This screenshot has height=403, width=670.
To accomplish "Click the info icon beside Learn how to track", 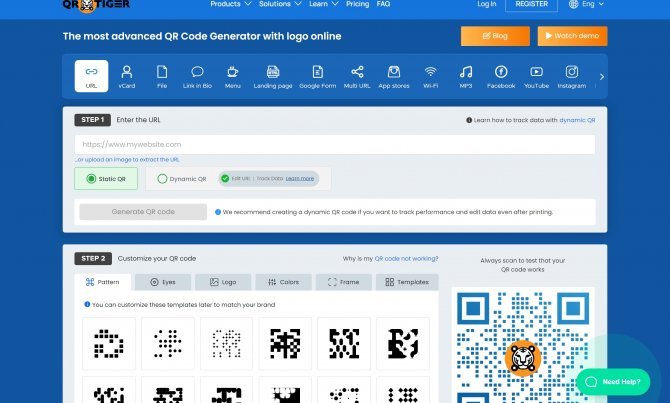I will point(469,120).
